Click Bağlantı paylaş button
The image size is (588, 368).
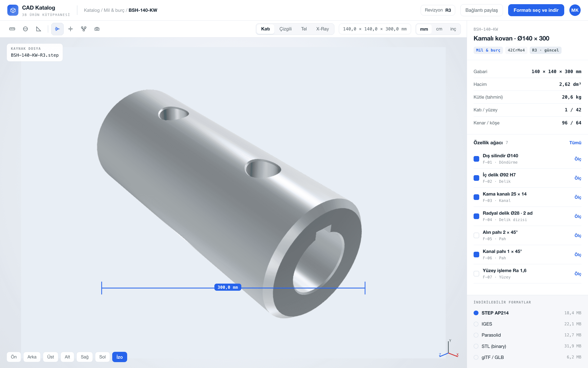tap(482, 10)
